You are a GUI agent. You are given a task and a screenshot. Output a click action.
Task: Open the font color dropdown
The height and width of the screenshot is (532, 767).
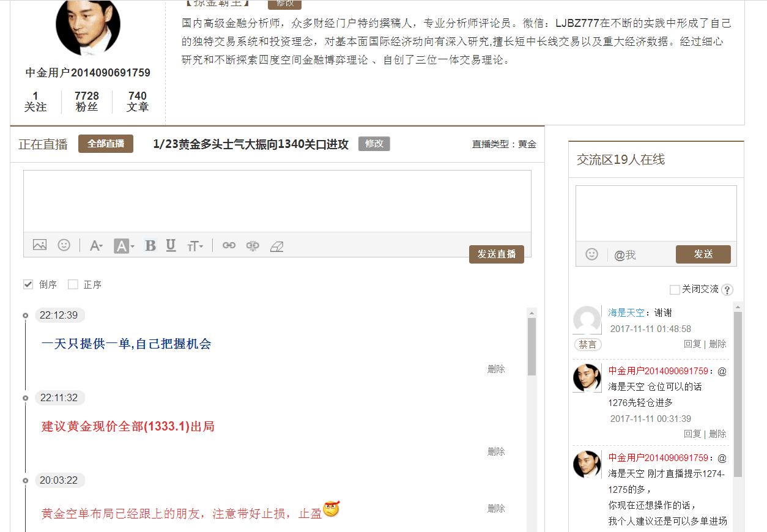(x=97, y=246)
